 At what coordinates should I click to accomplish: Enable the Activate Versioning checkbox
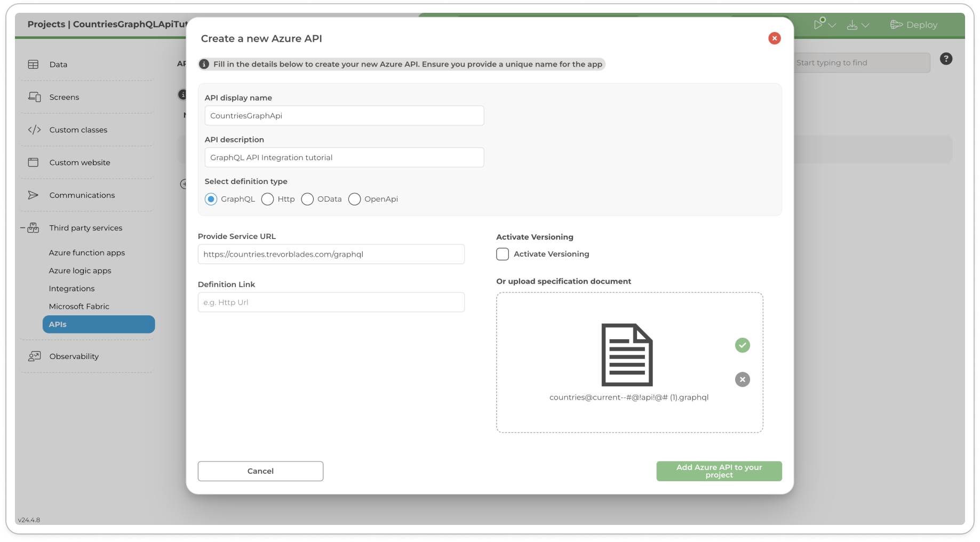coord(503,254)
